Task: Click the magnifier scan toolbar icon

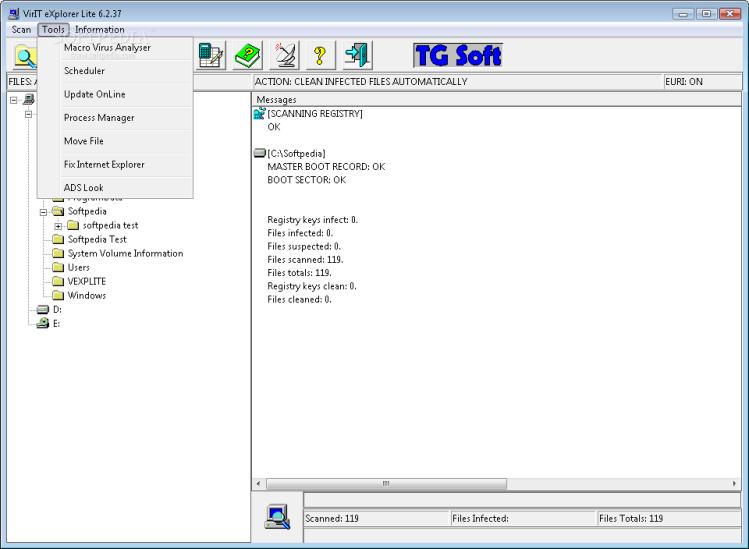Action: click(25, 57)
